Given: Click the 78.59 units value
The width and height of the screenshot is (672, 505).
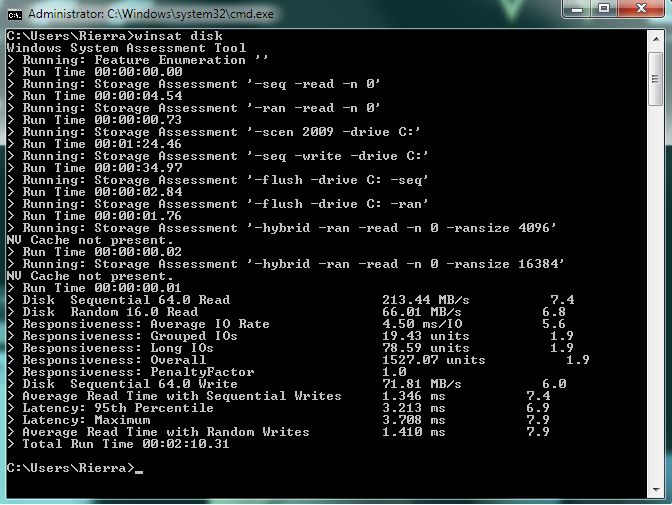Looking at the screenshot, I should [426, 348].
